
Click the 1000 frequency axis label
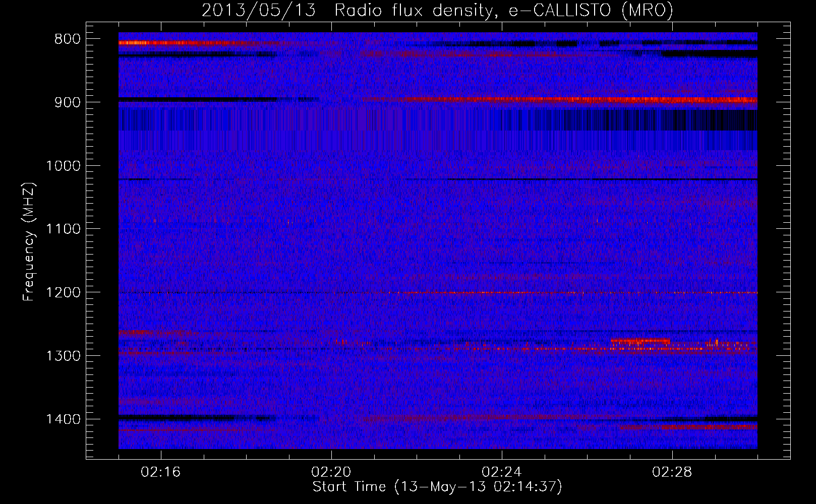click(63, 166)
